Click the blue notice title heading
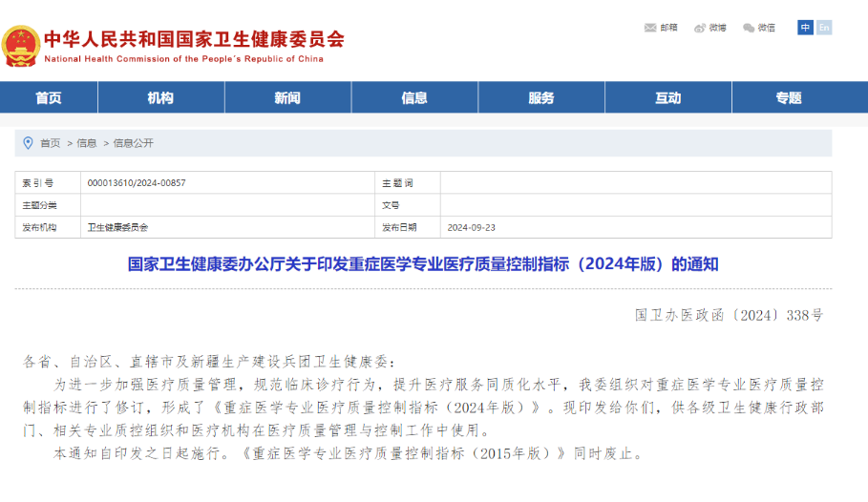Image resolution: width=868 pixels, height=502 pixels. [423, 264]
